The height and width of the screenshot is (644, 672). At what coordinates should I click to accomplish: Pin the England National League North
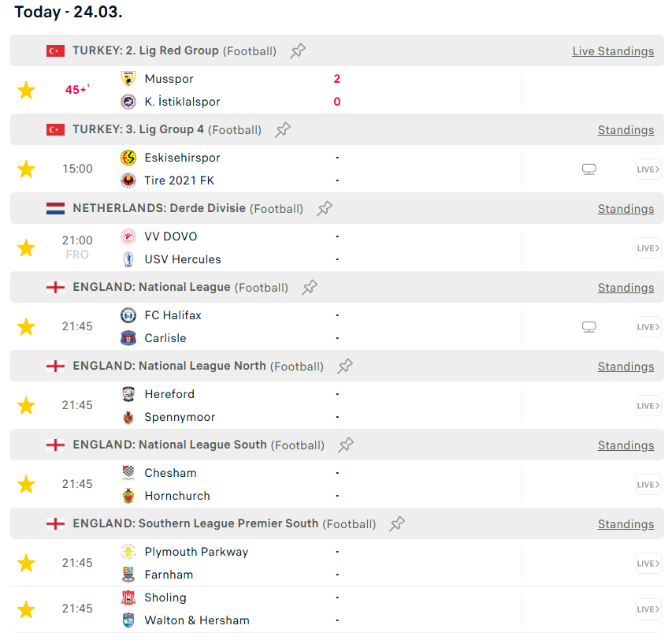[x=345, y=367]
